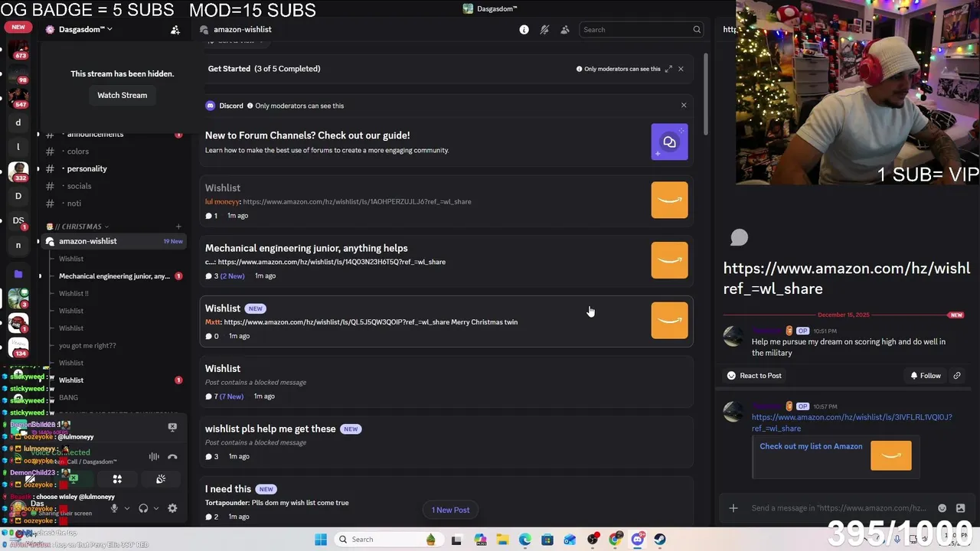The image size is (980, 551).
Task: Open the forum channels guide icon
Action: click(x=669, y=142)
